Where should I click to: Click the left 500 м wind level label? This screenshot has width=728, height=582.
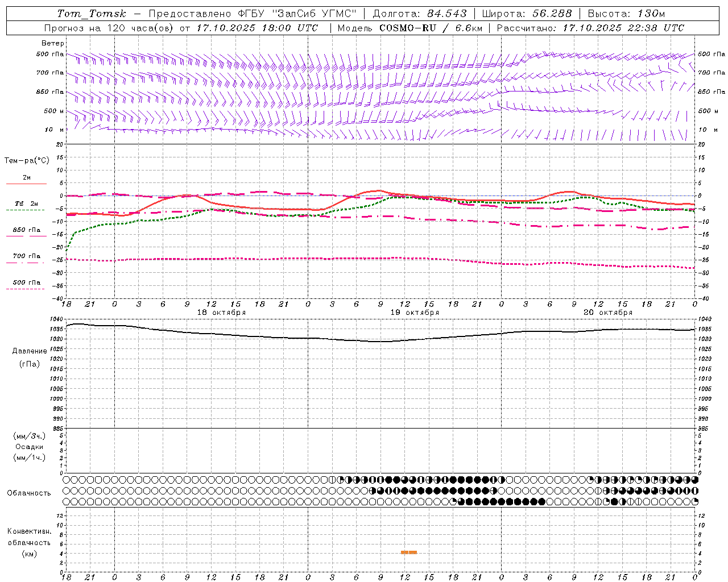(54, 111)
